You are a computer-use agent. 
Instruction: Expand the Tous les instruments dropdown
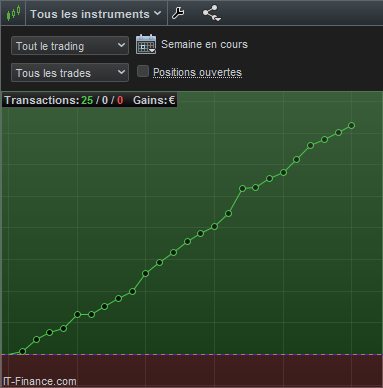pos(96,14)
